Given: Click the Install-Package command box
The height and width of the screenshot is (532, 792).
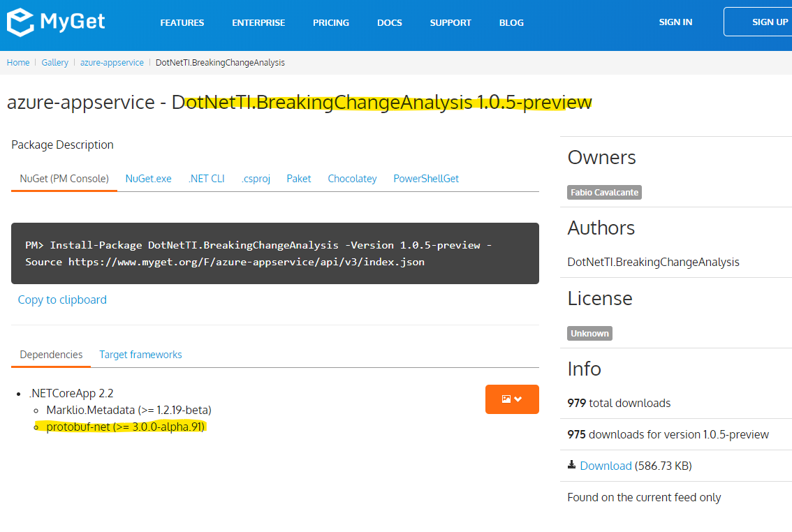Looking at the screenshot, I should [x=274, y=253].
